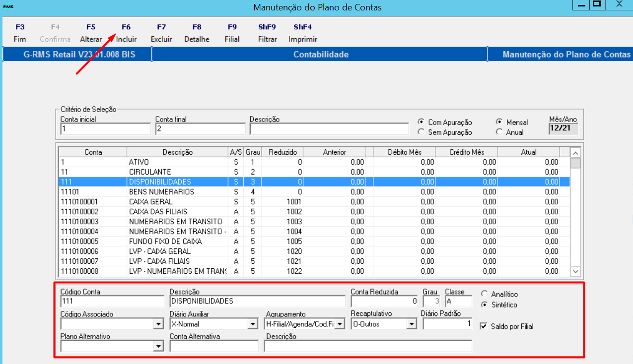The height and width of the screenshot is (364, 633).
Task: Click the Conta inicial input field
Action: point(105,129)
